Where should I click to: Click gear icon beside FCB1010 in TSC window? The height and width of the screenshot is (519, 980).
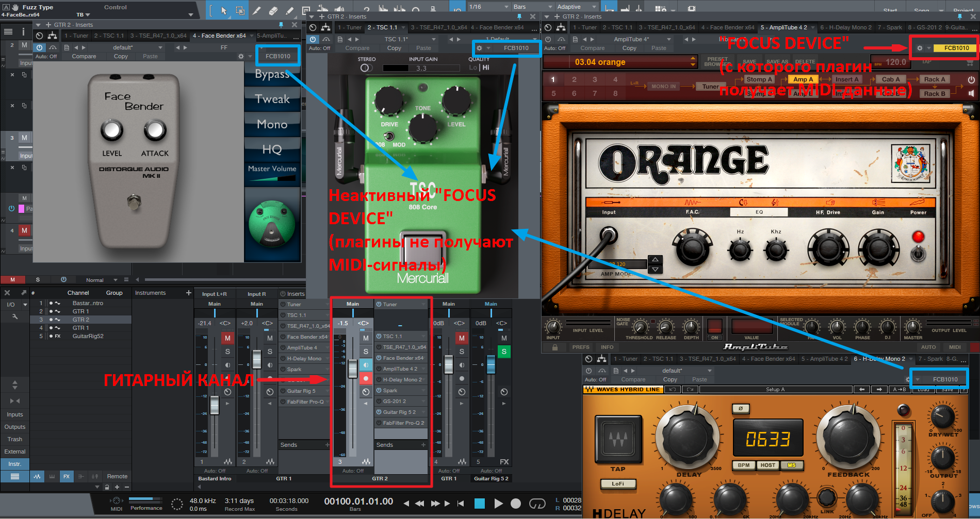coord(479,48)
